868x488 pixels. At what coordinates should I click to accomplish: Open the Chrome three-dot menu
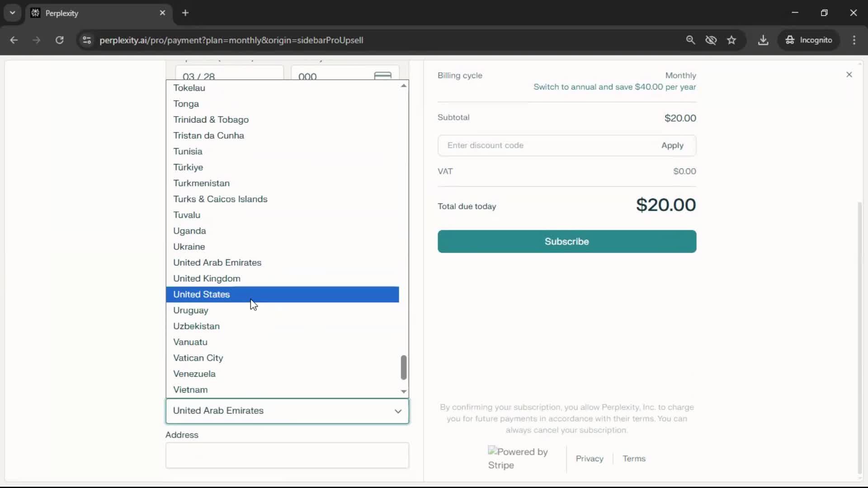click(854, 40)
